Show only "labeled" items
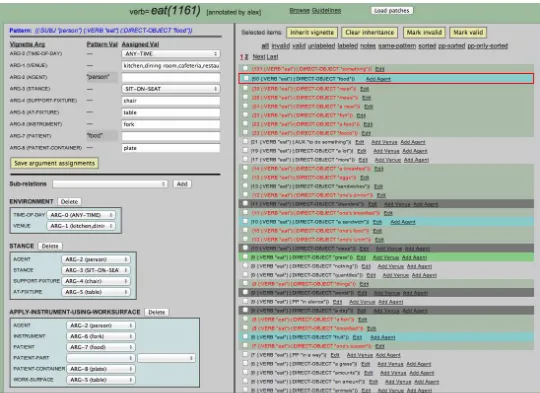540x393 pixels. tap(347, 46)
